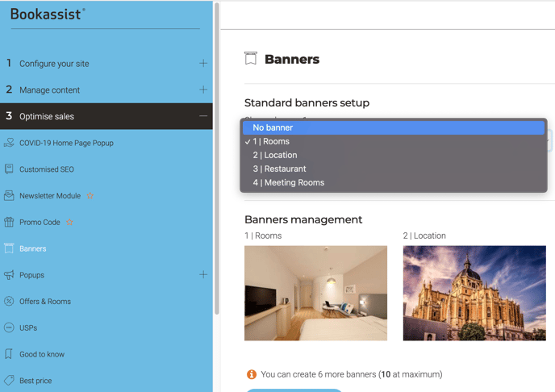Collapse the Optimise sales section
Image resolution: width=555 pixels, height=392 pixels.
pos(203,116)
